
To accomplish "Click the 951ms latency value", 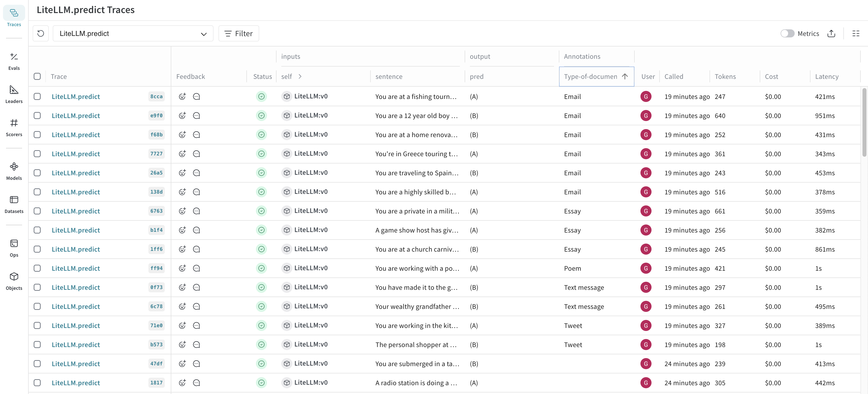I will pos(825,116).
